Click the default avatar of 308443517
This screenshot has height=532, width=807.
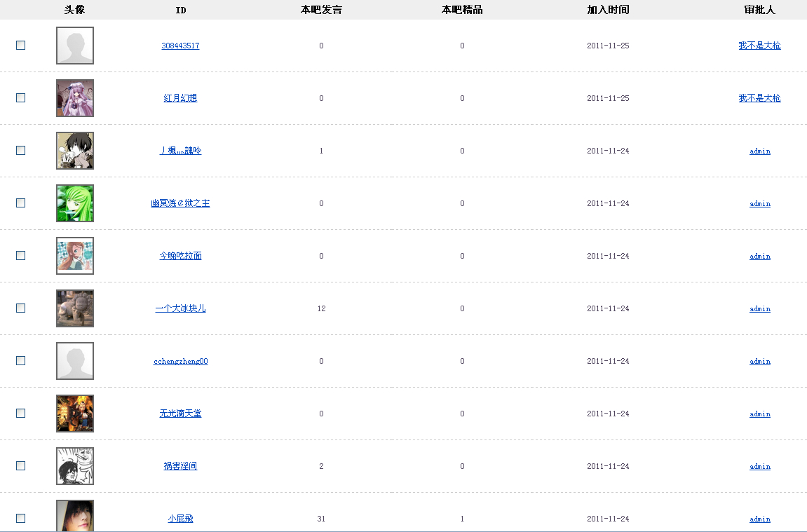[75, 46]
